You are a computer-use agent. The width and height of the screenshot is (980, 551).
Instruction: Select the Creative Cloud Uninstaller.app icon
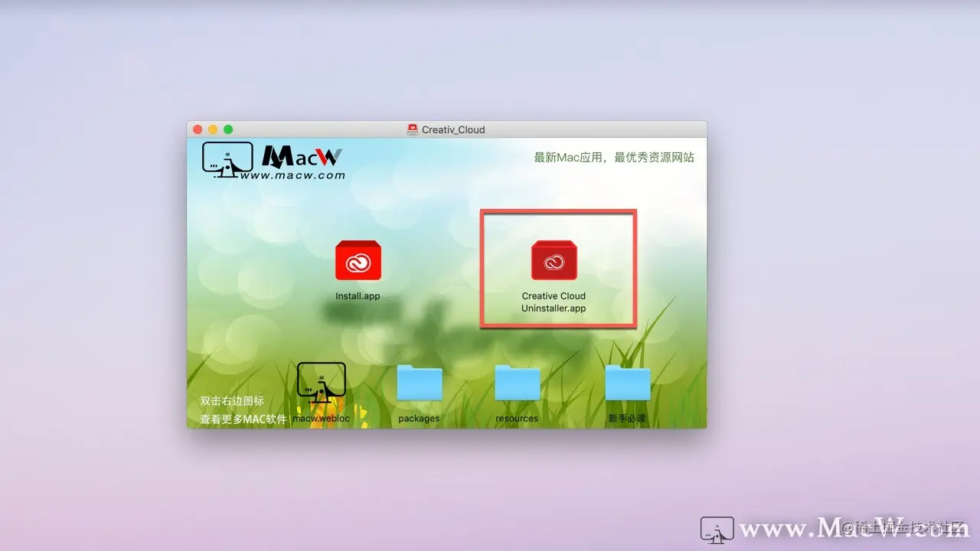click(554, 260)
